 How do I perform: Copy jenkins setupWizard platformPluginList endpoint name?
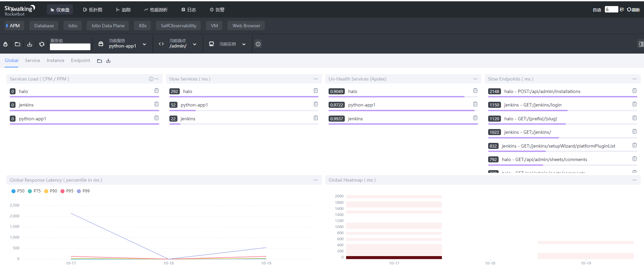(x=635, y=145)
